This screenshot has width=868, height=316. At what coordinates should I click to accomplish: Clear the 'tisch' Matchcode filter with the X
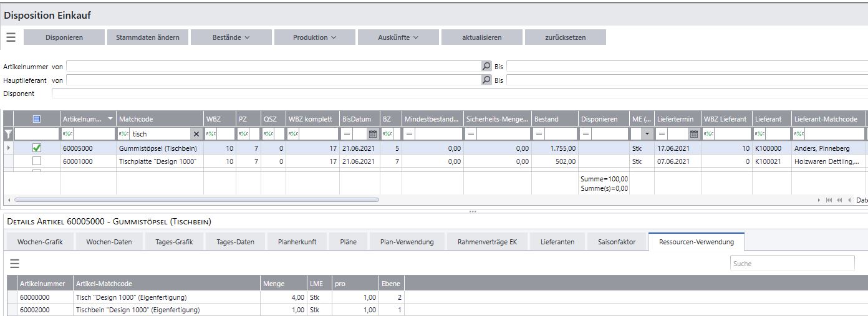pos(196,134)
